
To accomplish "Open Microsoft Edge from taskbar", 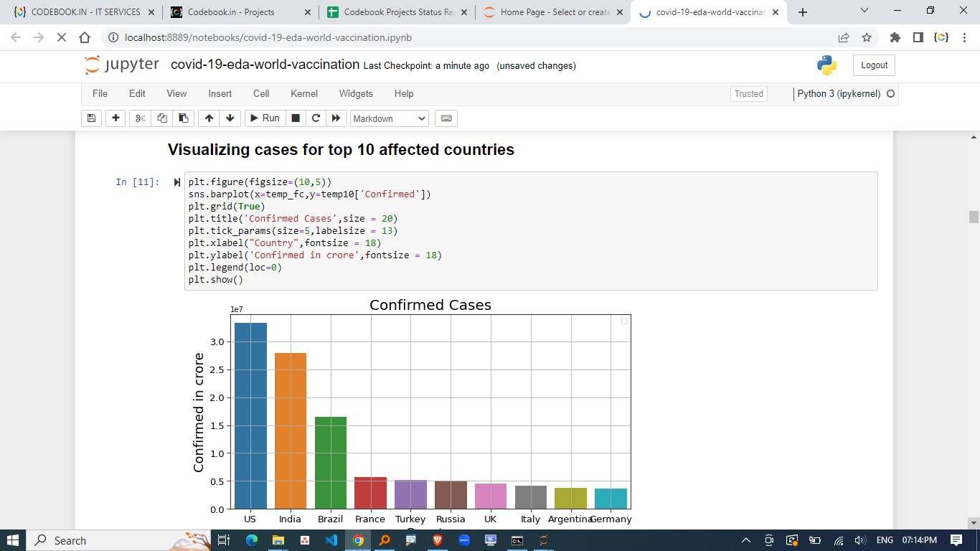I will (x=251, y=540).
